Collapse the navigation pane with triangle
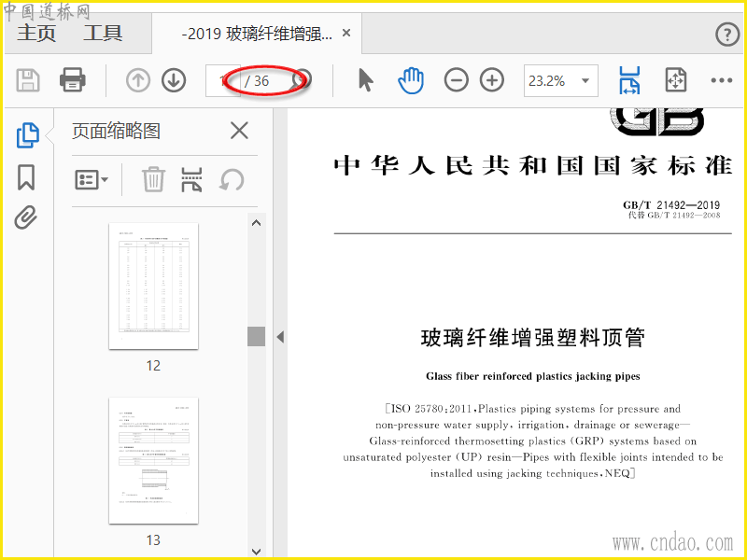Screen dimensions: 747x560 [280, 337]
